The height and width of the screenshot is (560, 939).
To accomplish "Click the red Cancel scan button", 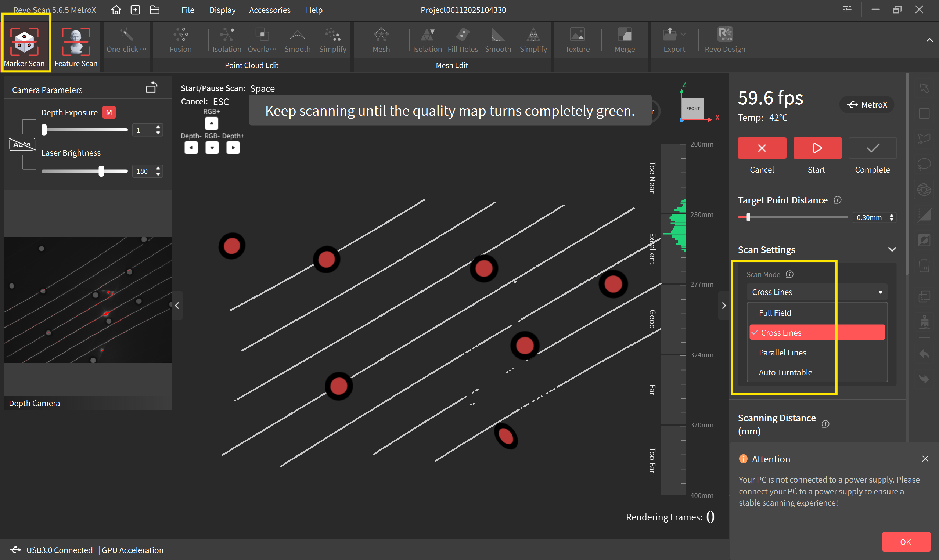I will click(762, 148).
